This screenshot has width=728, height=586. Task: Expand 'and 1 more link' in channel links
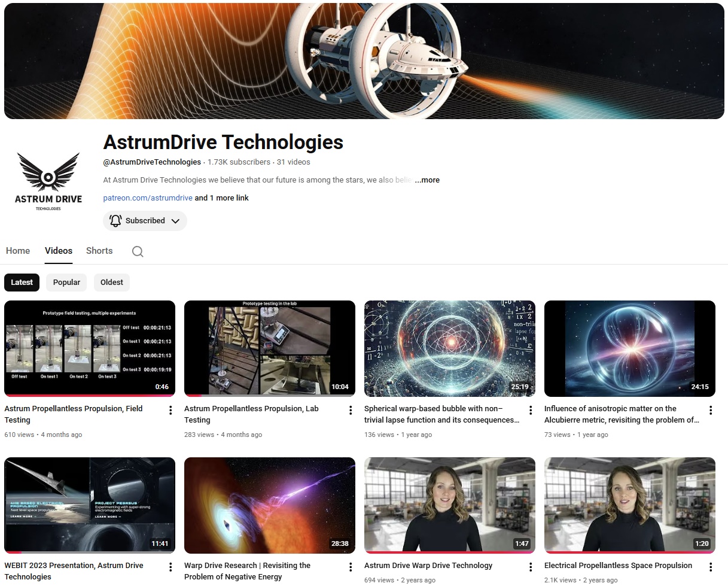pos(222,198)
